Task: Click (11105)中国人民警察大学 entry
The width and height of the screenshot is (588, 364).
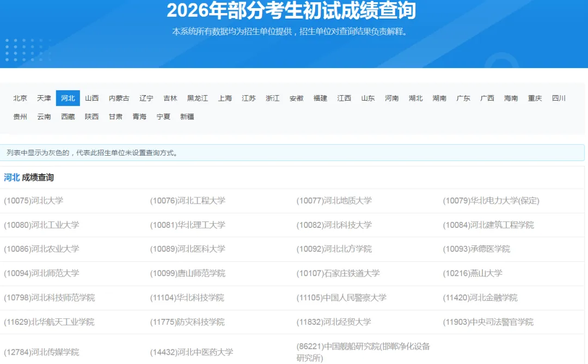Action: 341,298
